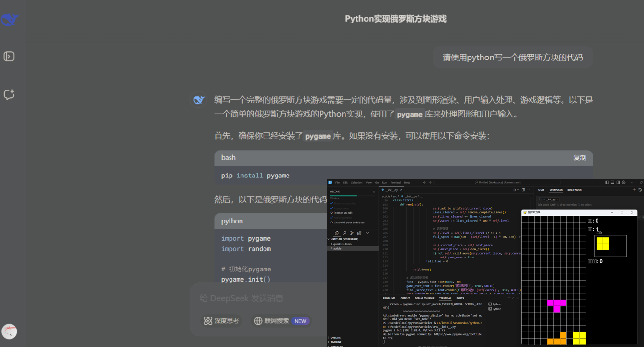Open the IDE settings gear icon
This screenshot has height=352, width=644.
tap(623, 182)
